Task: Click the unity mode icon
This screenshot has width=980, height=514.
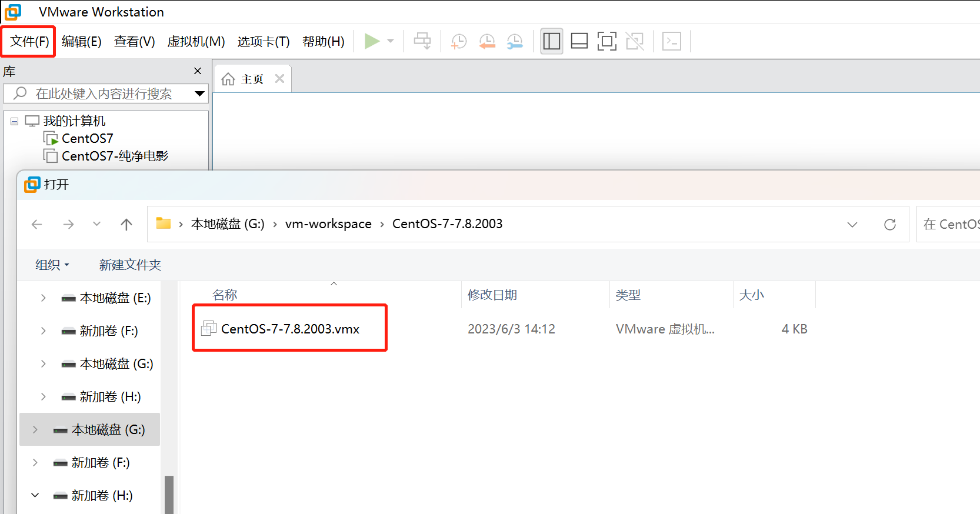Action: tap(635, 41)
